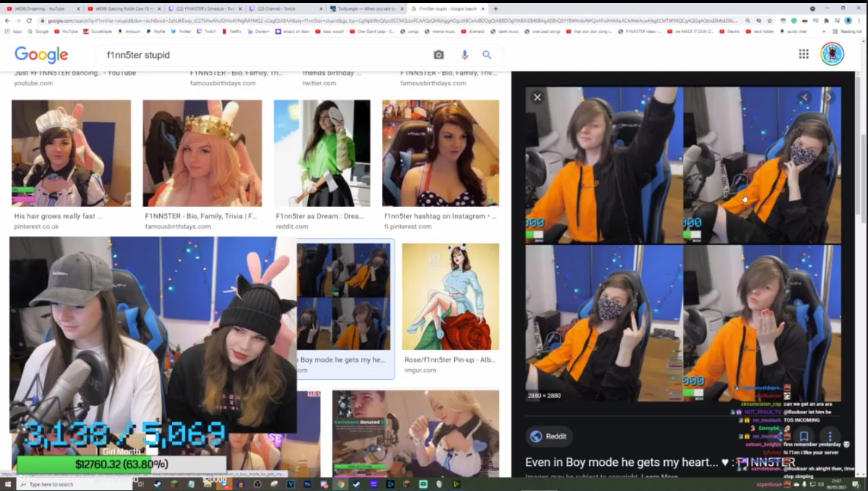
Task: Go back using the browser back arrow
Action: point(7,21)
